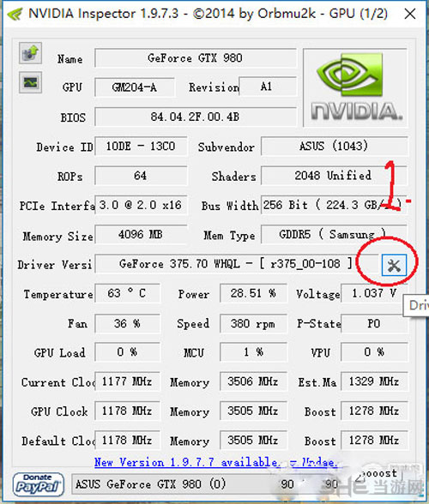Select the GeForce GTX 980 name field
The width and height of the screenshot is (429, 504).
(x=196, y=58)
